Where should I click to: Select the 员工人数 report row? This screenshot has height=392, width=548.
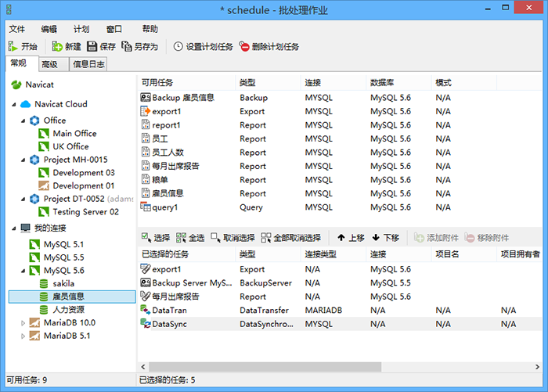pyautogui.click(x=340, y=153)
